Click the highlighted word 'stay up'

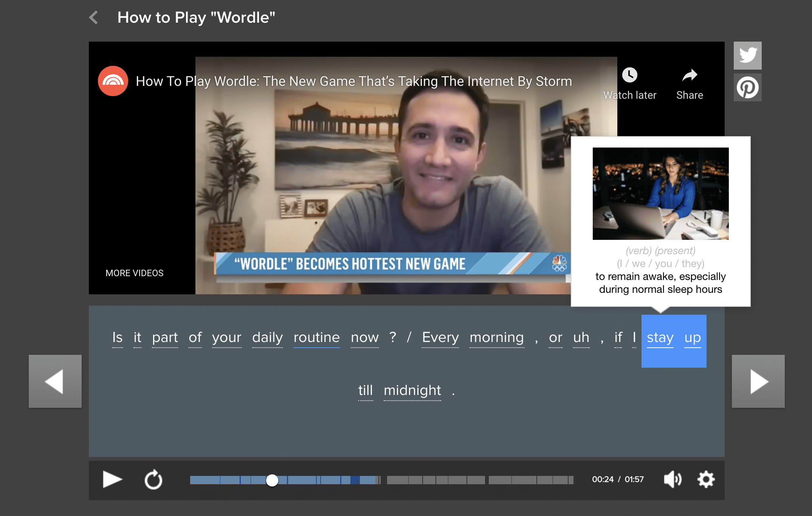(x=674, y=338)
